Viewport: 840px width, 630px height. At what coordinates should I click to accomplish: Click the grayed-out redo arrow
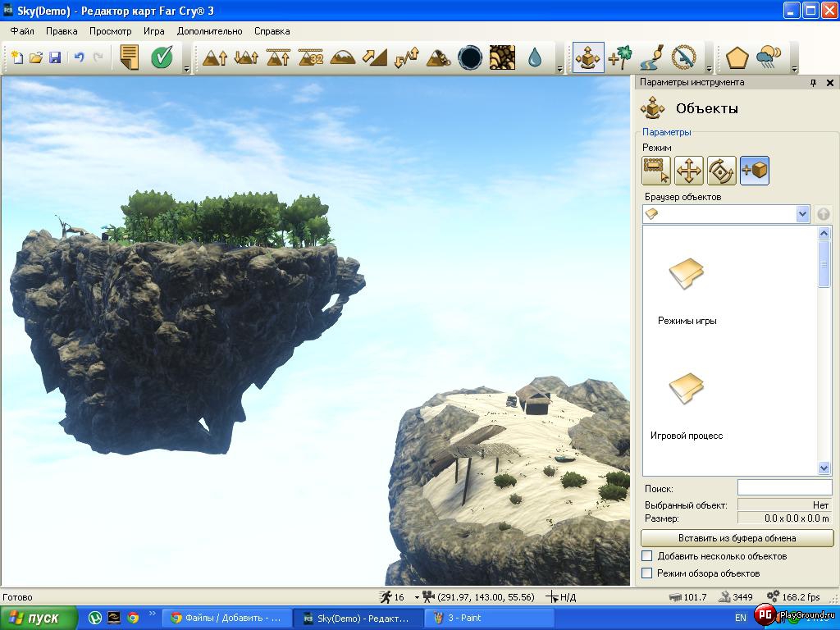(x=98, y=57)
